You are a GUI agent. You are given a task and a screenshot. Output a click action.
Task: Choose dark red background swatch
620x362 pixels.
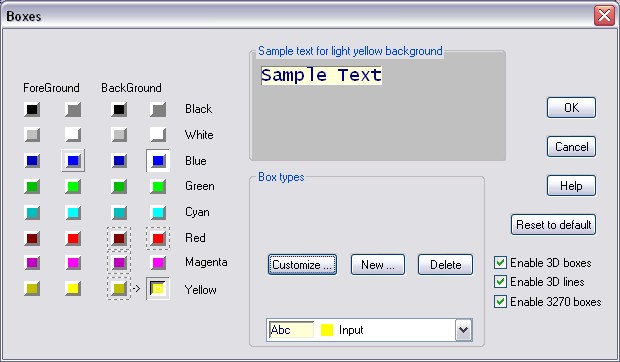tap(119, 238)
